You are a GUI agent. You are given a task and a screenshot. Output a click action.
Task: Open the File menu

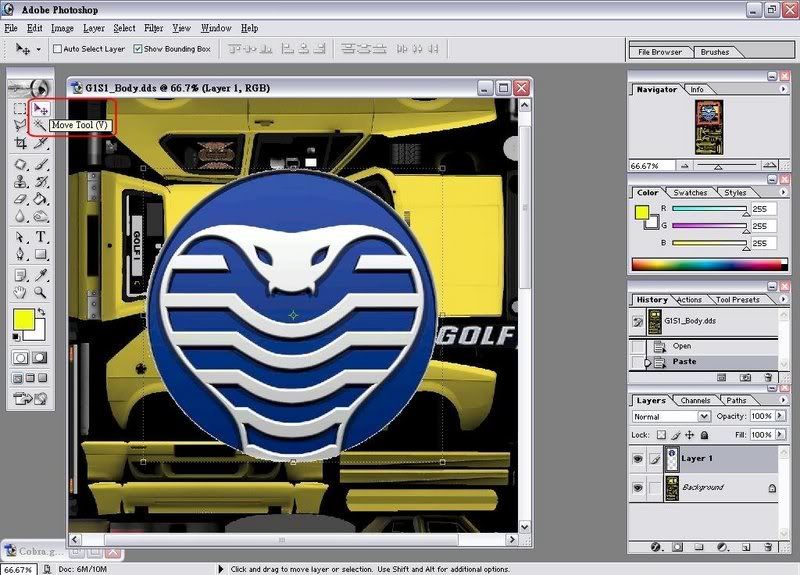11,28
